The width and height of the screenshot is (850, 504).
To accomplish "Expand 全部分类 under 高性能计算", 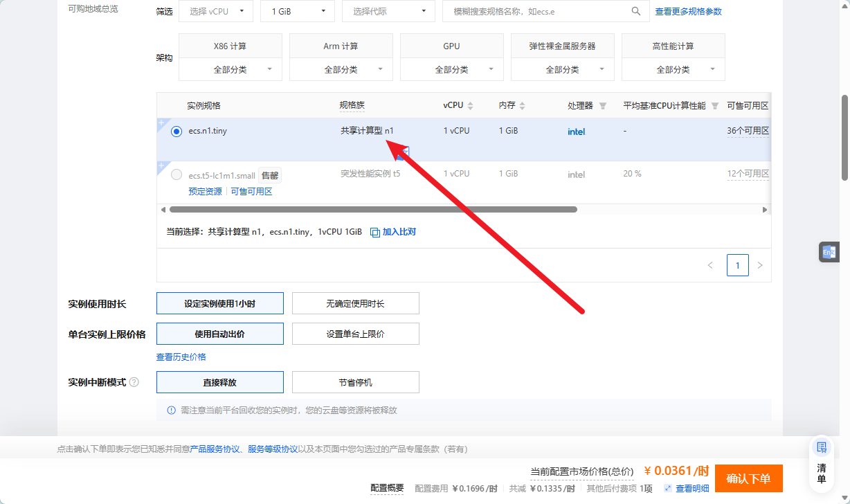I will [x=673, y=69].
